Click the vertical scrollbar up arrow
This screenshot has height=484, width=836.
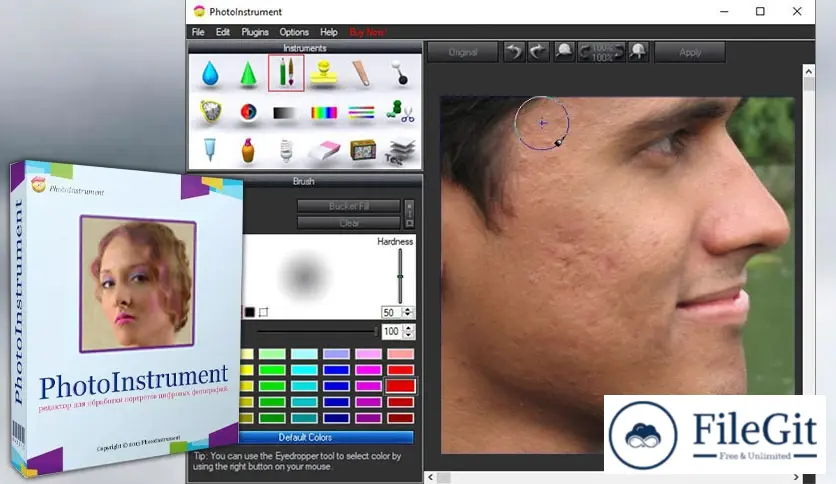coord(809,71)
